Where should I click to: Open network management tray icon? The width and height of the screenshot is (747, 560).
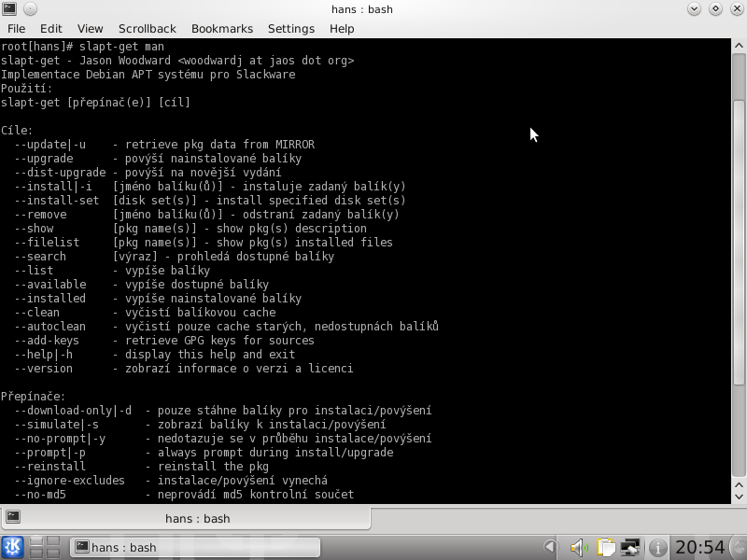(x=630, y=547)
